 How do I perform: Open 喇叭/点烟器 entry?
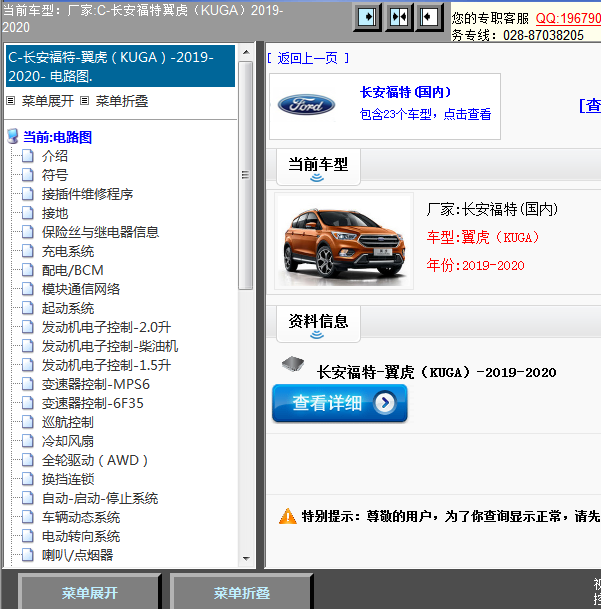tap(77, 555)
